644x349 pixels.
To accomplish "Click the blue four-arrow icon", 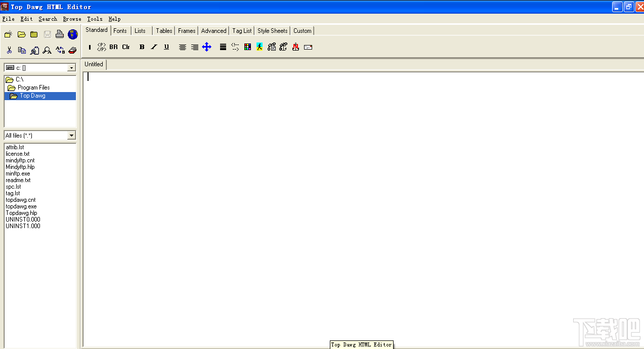I will (206, 47).
